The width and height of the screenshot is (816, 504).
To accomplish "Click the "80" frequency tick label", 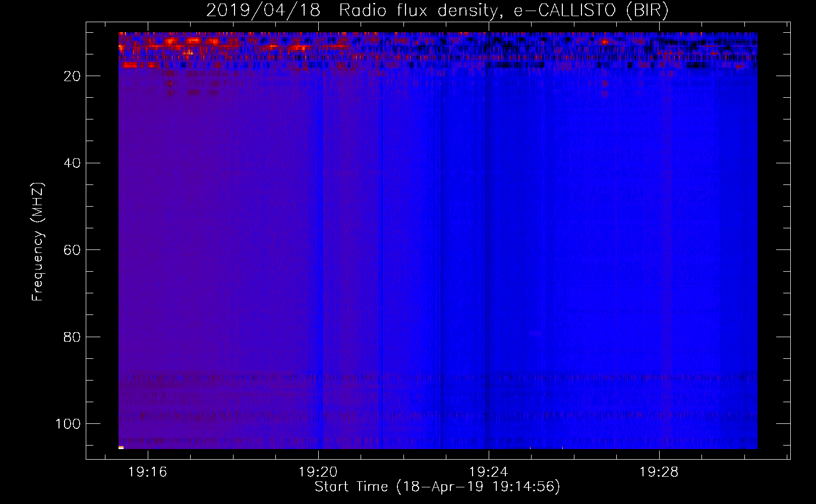I will pyautogui.click(x=73, y=337).
